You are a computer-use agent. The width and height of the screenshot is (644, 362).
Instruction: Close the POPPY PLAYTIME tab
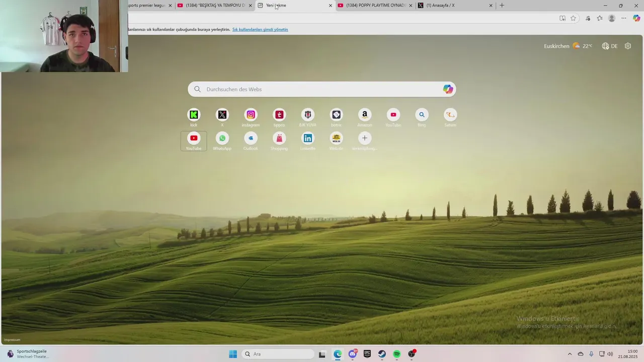coord(411,6)
